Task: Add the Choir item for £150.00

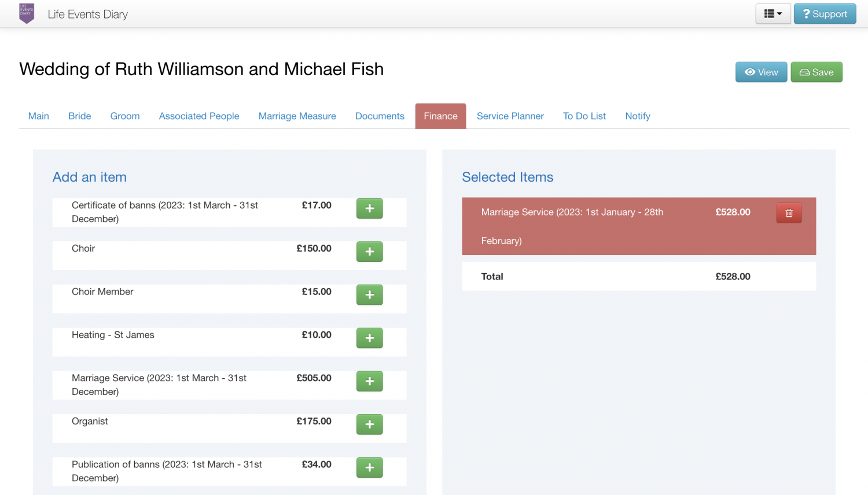Action: pyautogui.click(x=369, y=252)
